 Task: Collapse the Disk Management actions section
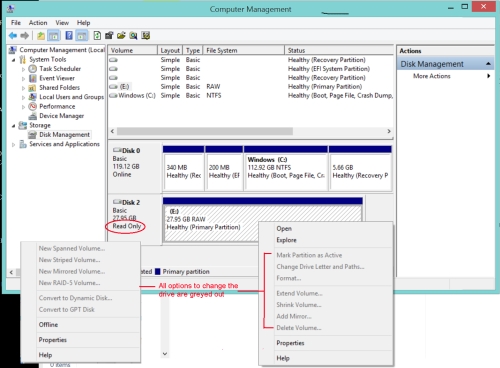tap(488, 64)
